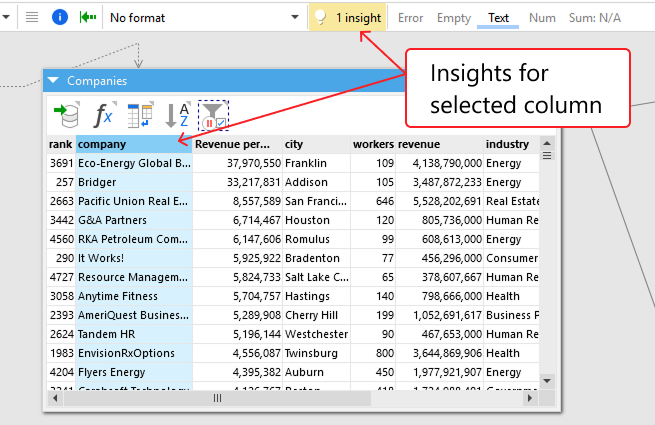Select the industry column header

coord(511,144)
